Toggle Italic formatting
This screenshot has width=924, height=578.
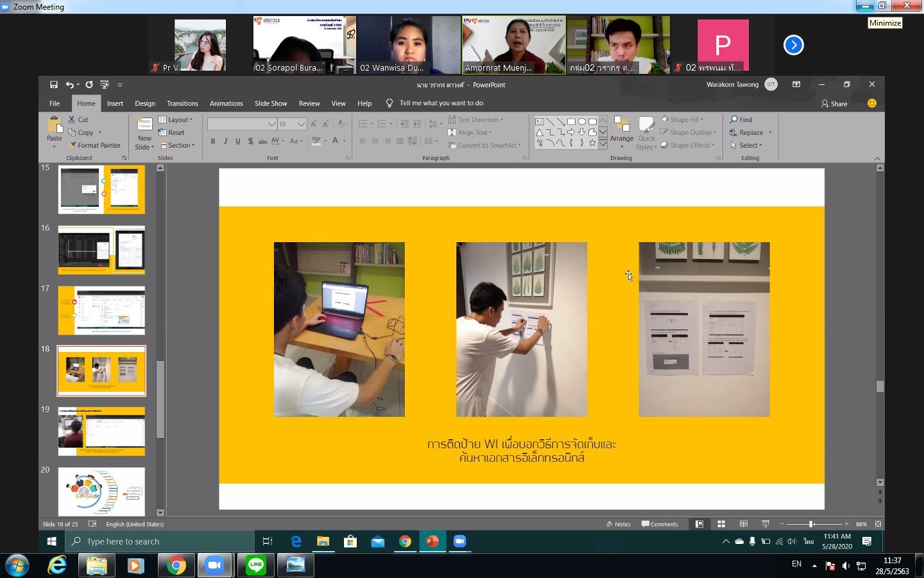225,141
